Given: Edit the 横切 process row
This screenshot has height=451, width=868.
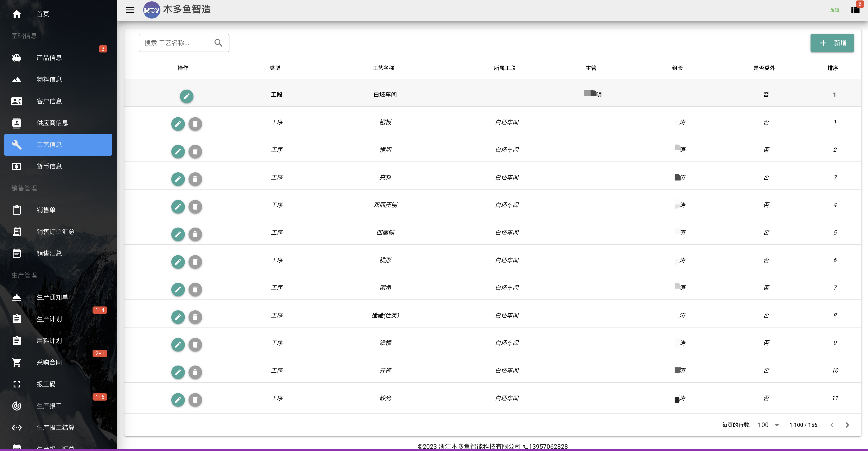Looking at the screenshot, I should 178,152.
